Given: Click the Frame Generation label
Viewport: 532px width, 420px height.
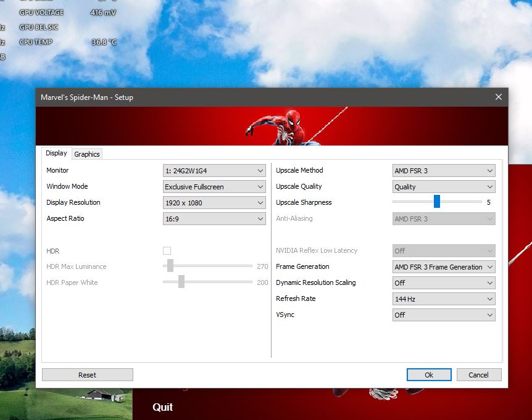Looking at the screenshot, I should point(302,266).
